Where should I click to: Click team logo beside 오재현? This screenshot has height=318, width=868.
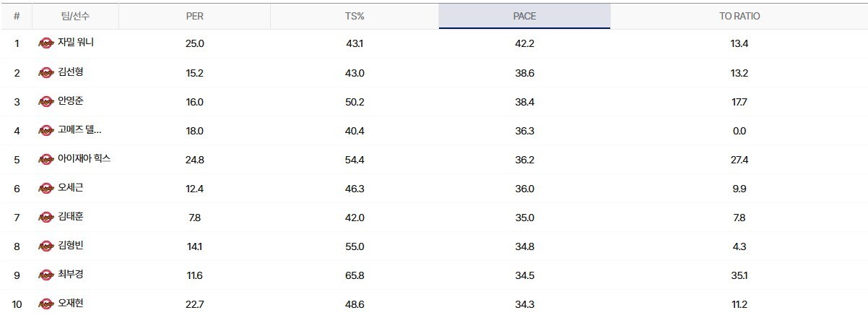tap(46, 304)
